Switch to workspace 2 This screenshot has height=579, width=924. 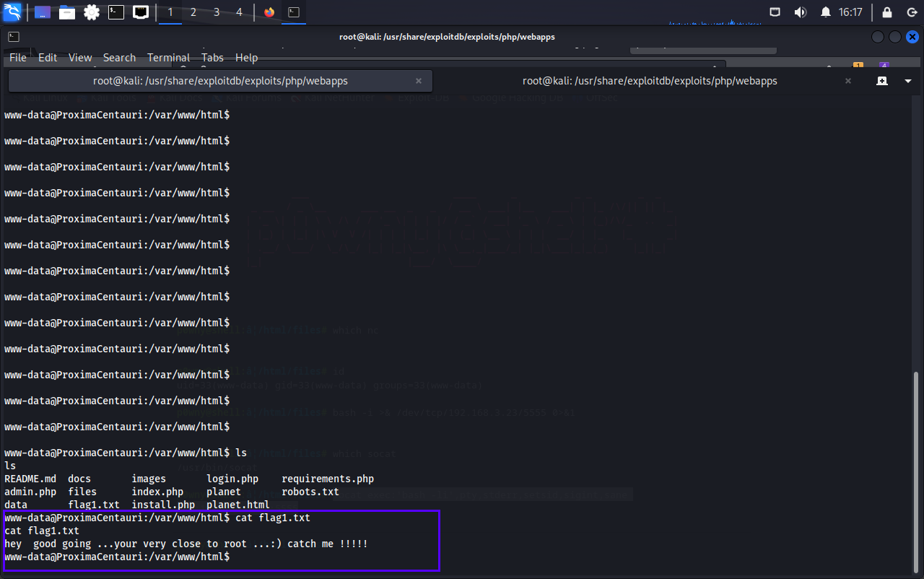coord(193,12)
